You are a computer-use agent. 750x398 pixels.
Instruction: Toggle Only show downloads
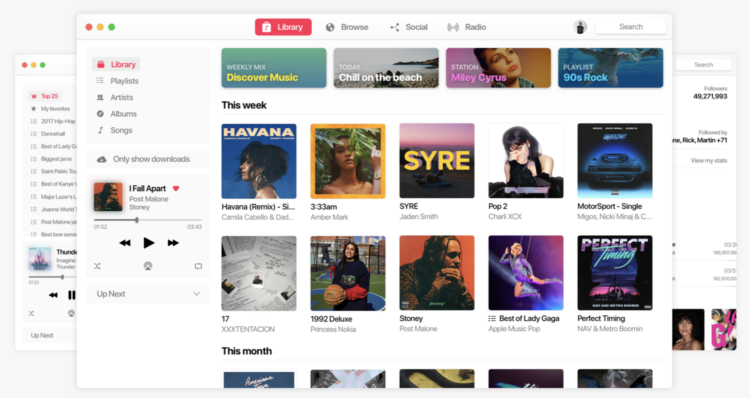click(x=147, y=159)
